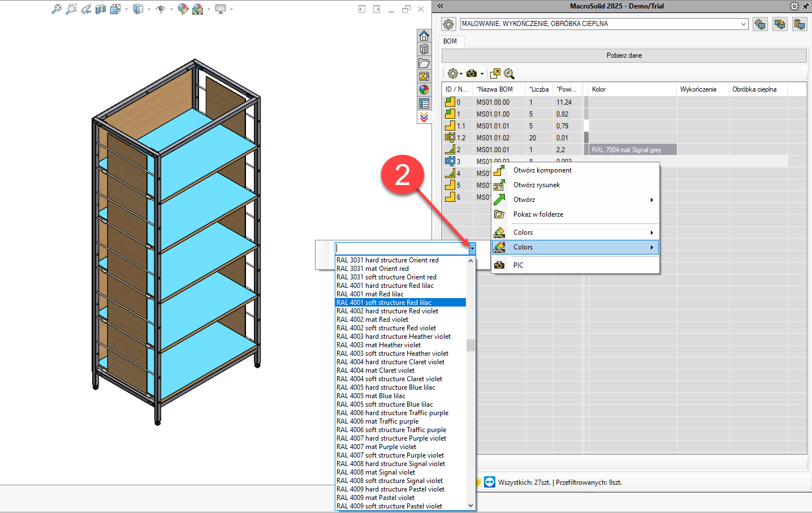Click the magnifier search icon in BOM toolbar
Image resolution: width=812 pixels, height=513 pixels.
[x=509, y=74]
